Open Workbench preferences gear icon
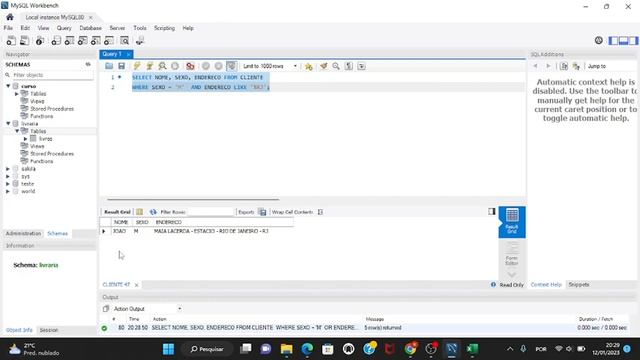This screenshot has height=360, width=640. 599,40
